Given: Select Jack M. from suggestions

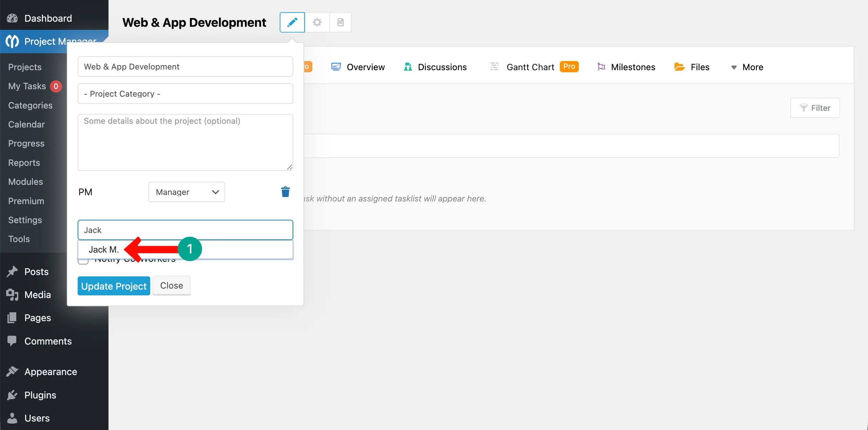Looking at the screenshot, I should click(103, 250).
